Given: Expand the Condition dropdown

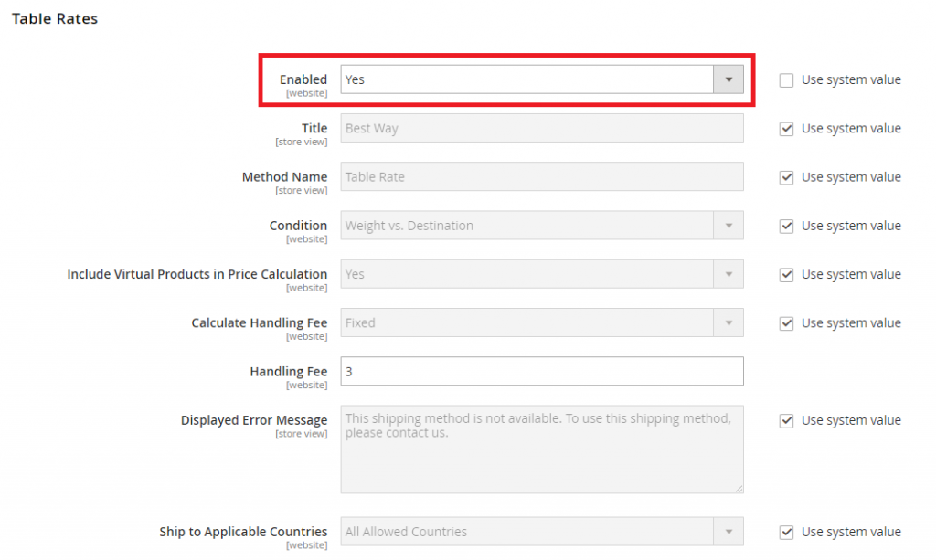Looking at the screenshot, I should 729,225.
